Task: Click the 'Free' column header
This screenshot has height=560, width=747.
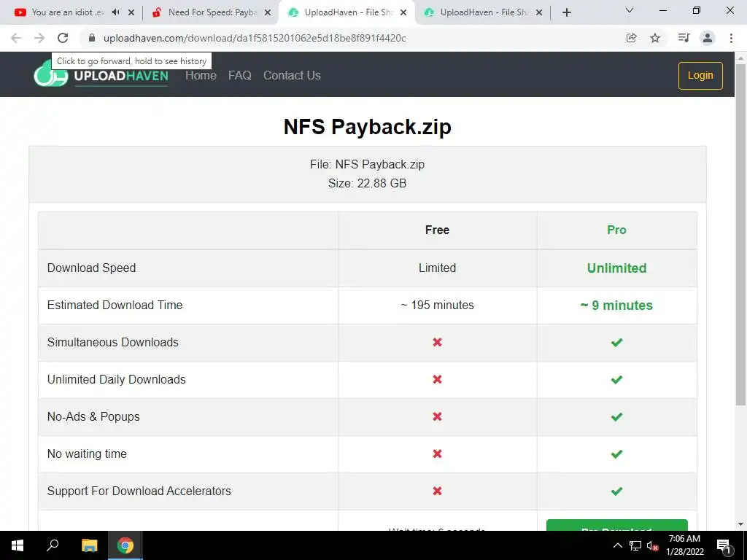Action: pyautogui.click(x=438, y=230)
